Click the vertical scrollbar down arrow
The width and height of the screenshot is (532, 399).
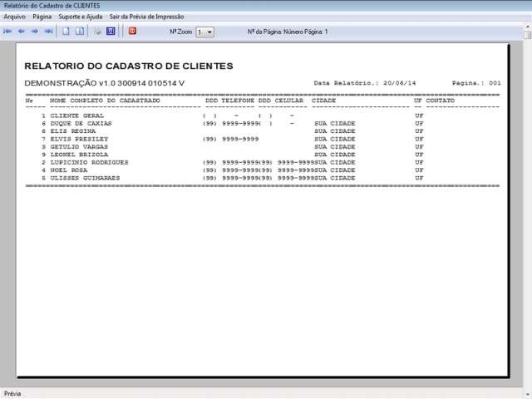point(527,384)
